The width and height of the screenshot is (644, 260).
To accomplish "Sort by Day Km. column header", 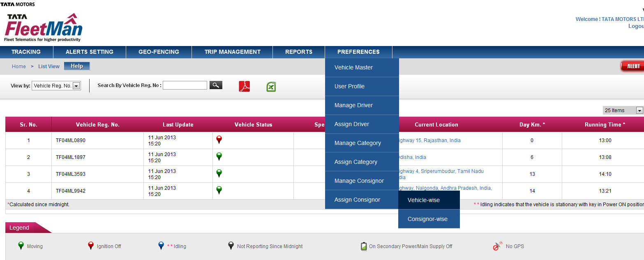I will 532,124.
